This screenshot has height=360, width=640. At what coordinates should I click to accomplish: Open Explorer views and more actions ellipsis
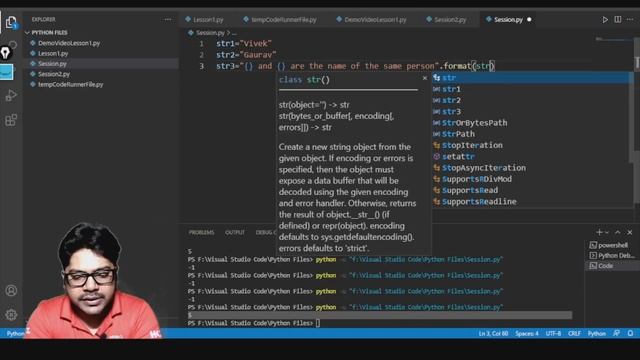[x=168, y=19]
